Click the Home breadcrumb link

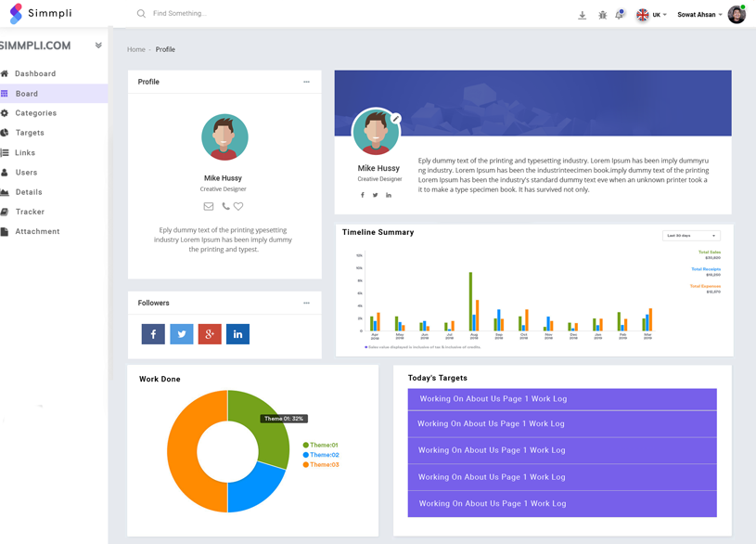pos(135,49)
